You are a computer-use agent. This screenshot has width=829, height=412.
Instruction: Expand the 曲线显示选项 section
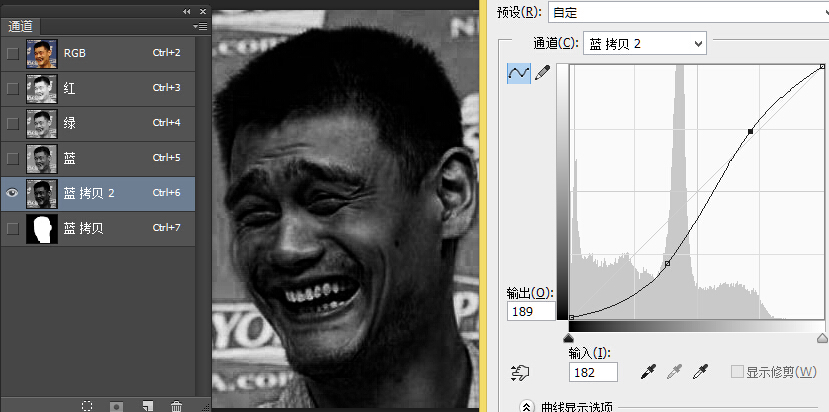click(526, 407)
